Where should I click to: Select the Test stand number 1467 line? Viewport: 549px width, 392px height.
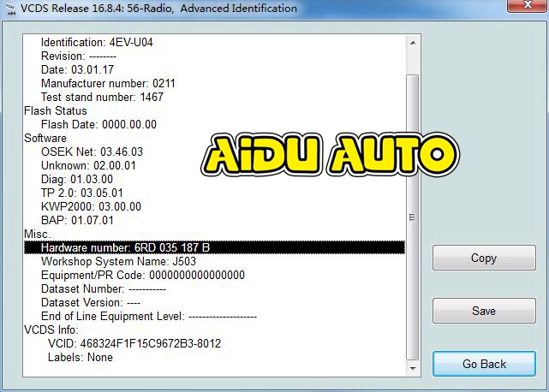pos(102,97)
